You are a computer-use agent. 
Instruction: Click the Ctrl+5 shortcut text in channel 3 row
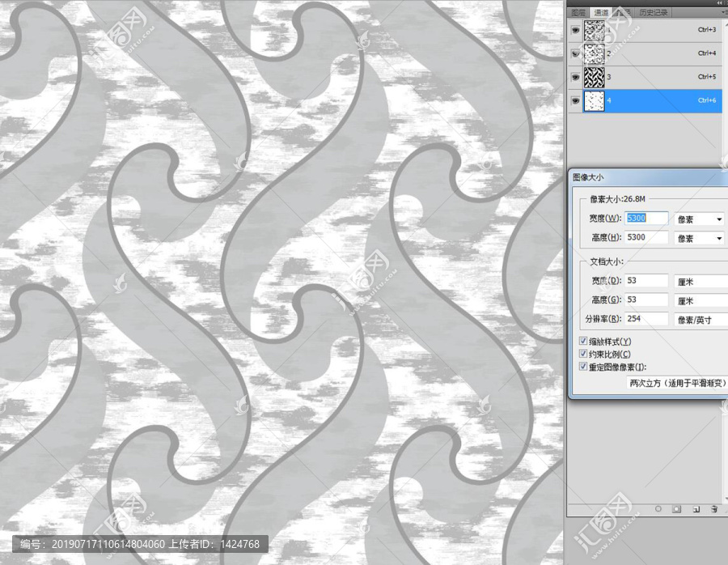(707, 77)
